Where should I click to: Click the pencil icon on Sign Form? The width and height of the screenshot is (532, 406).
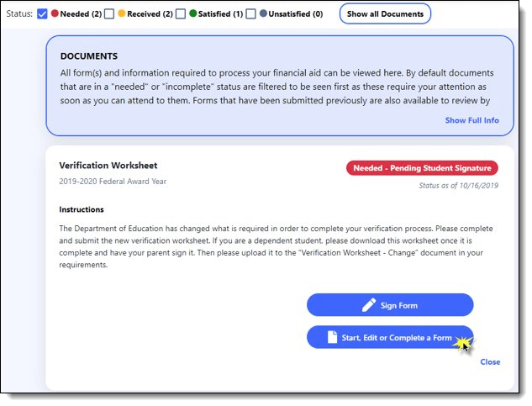pyautogui.click(x=369, y=305)
